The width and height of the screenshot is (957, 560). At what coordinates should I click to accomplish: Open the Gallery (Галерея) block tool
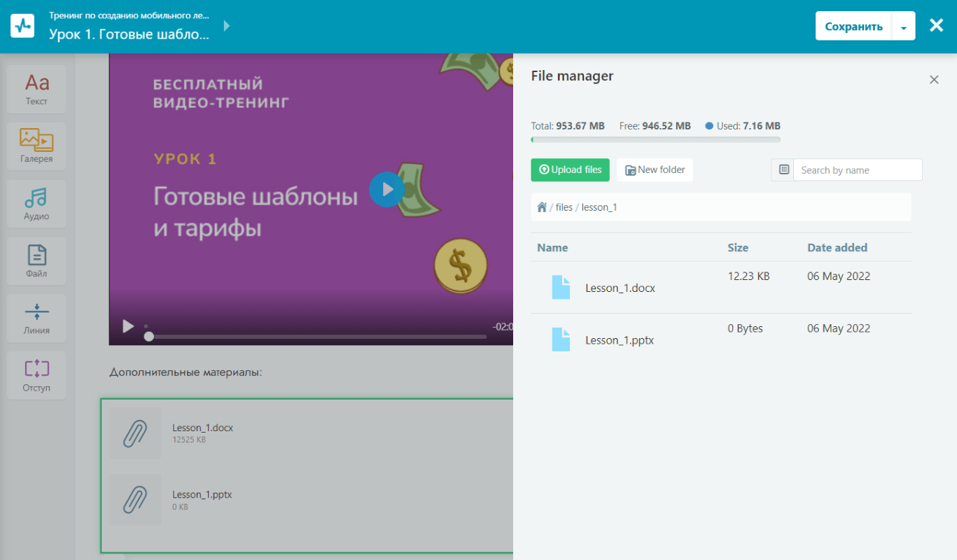point(36,146)
